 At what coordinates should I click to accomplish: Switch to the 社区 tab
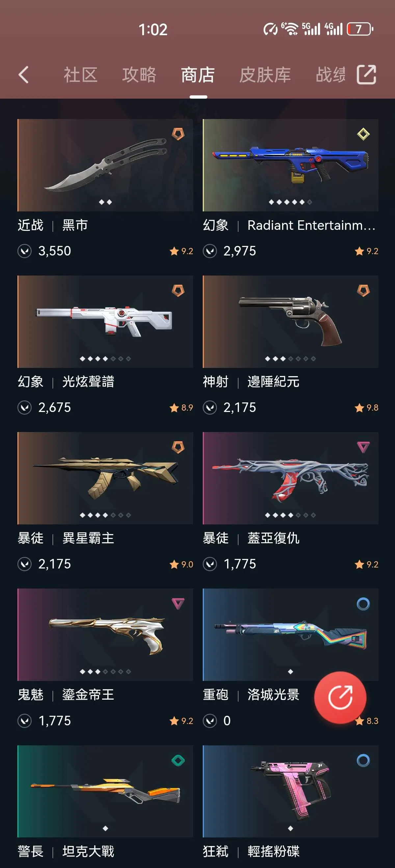pos(81,74)
